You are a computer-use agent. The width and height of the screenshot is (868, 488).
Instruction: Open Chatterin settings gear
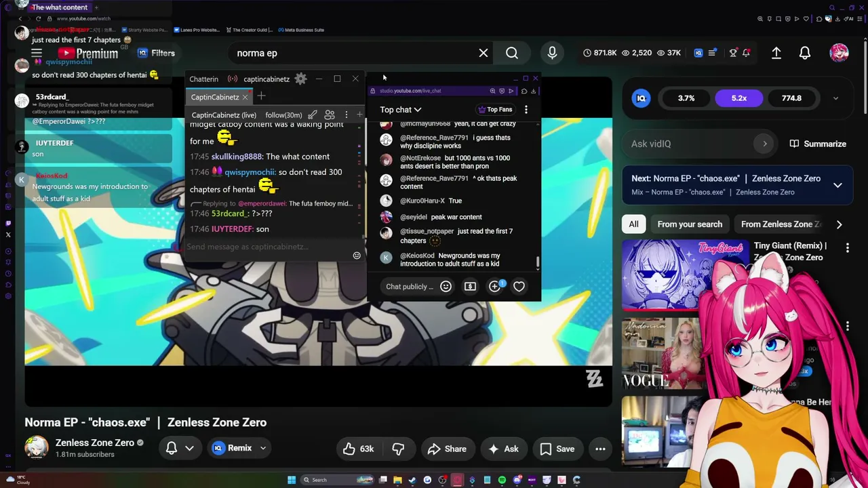300,79
